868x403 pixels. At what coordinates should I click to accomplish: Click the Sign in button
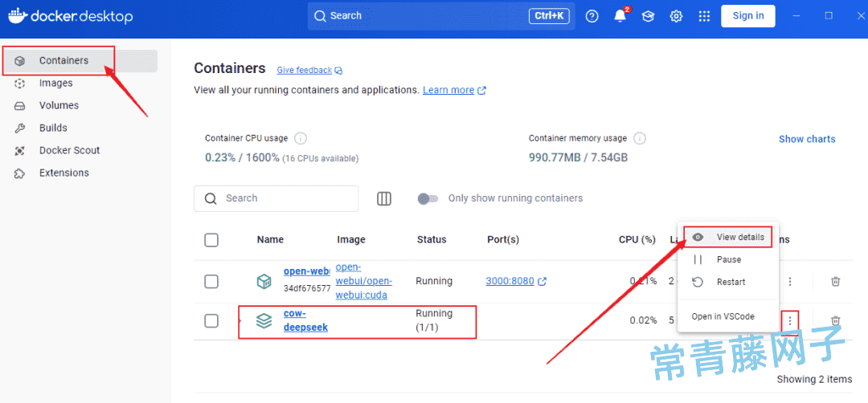748,16
